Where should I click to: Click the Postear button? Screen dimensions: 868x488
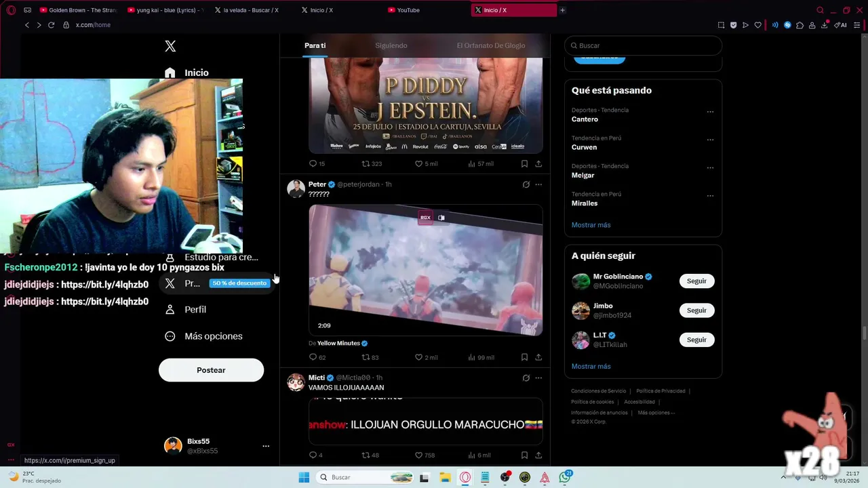(x=211, y=370)
